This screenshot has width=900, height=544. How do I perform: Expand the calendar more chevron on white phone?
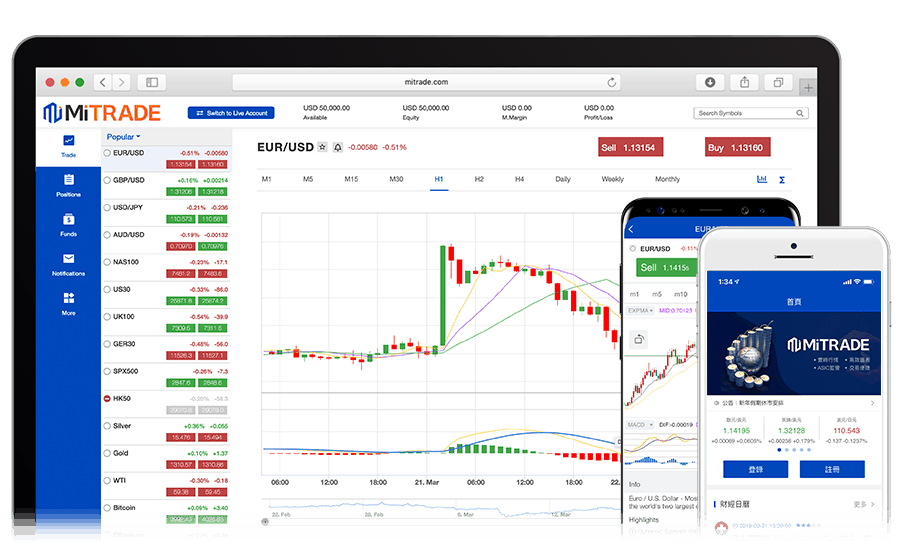(x=872, y=504)
